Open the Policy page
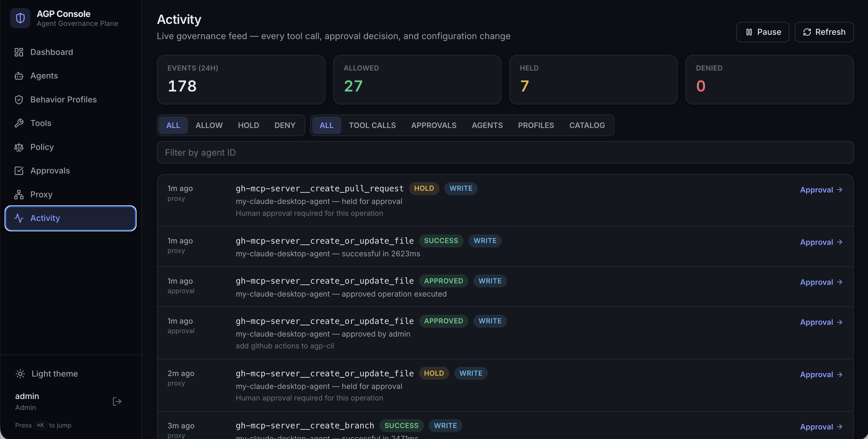 point(70,147)
